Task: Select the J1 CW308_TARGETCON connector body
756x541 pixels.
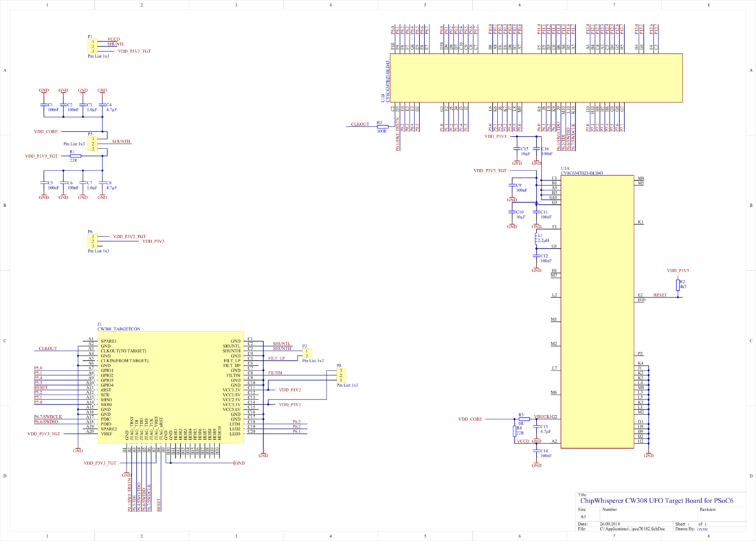Action: pos(170,387)
